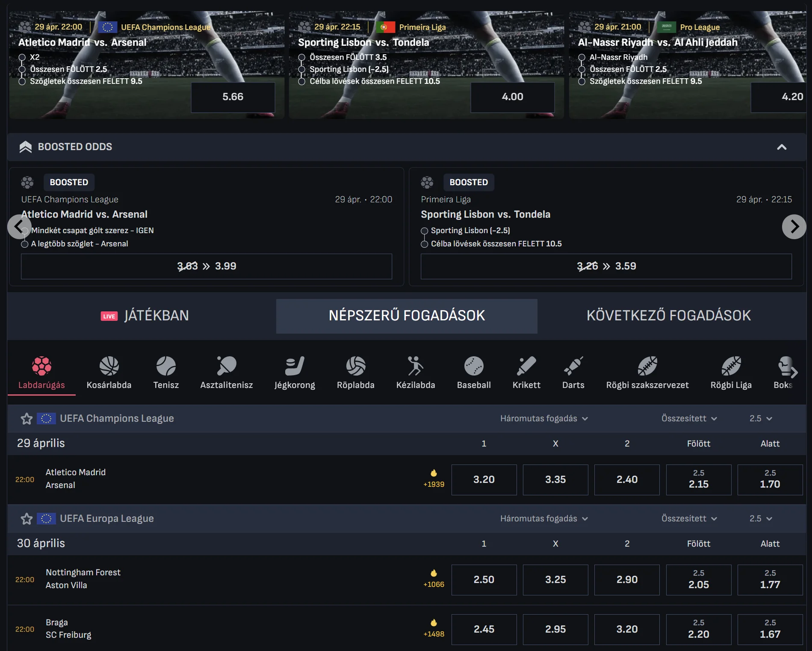Click football icon on Atletico boosted card
Viewport: 812px width, 651px height.
[x=27, y=182]
